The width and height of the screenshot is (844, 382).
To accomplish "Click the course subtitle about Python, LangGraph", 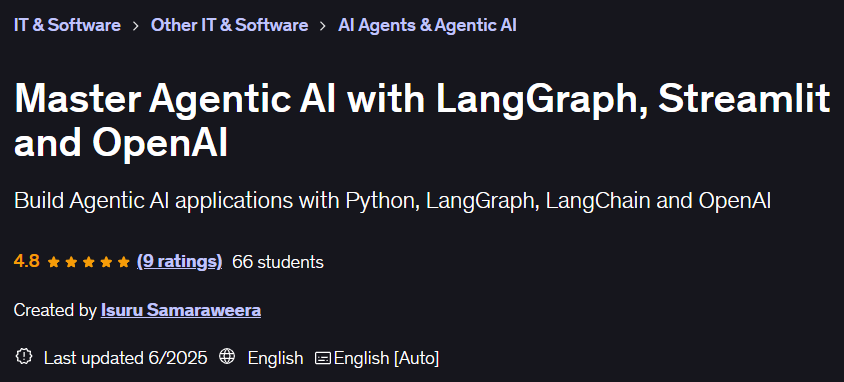I will 392,201.
